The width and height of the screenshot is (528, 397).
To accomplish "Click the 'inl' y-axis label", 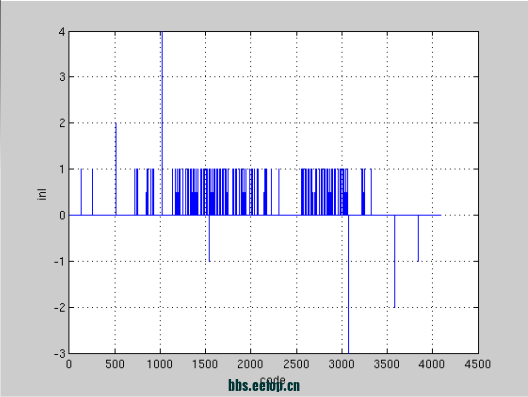I will (x=42, y=194).
